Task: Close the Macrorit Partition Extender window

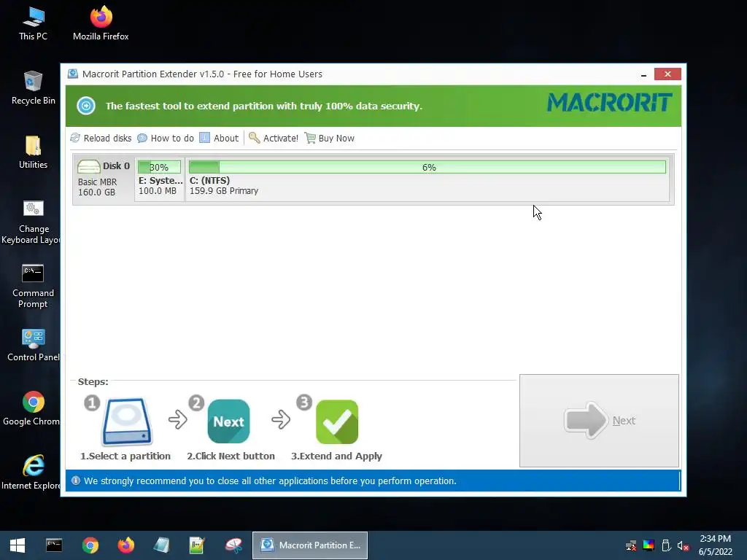Action: [667, 74]
